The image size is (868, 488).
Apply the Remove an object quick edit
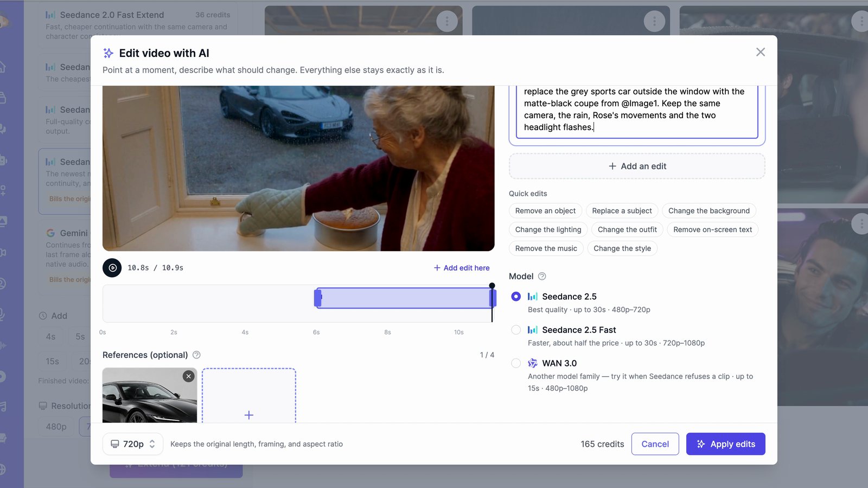click(545, 211)
